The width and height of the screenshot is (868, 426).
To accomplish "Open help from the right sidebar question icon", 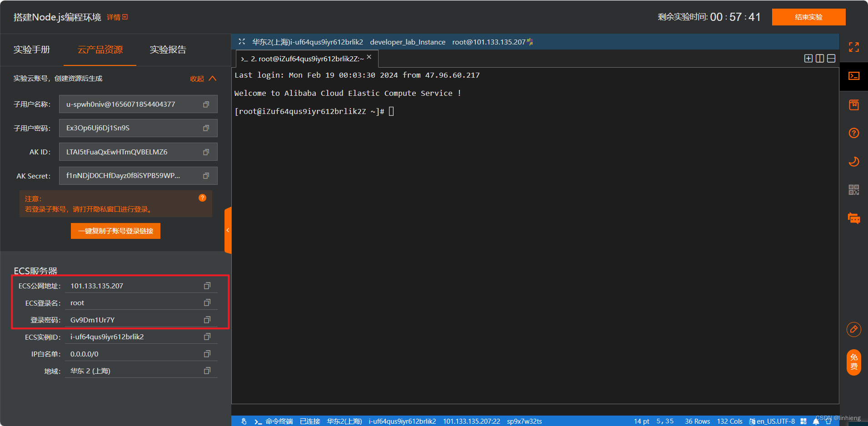I will point(854,133).
